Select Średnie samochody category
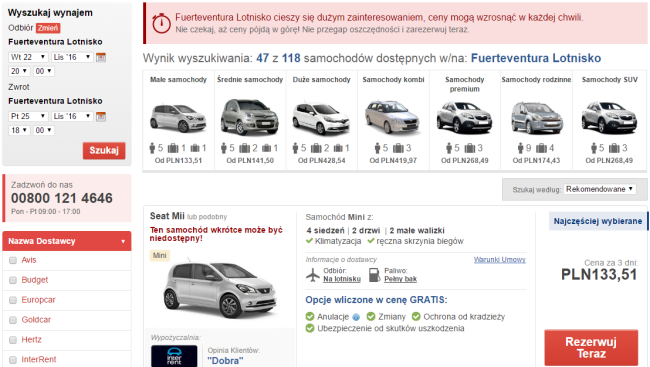Screen dimensions: 650x367 [x=250, y=120]
